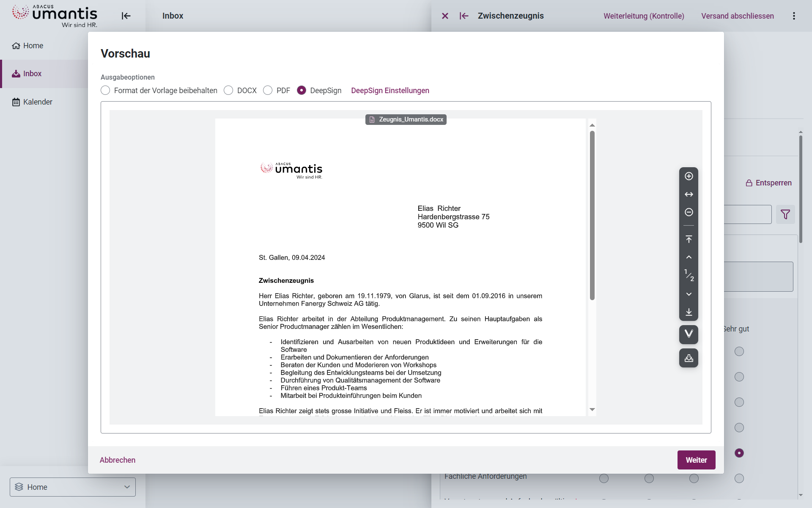The height and width of the screenshot is (508, 812).
Task: Open the three-dot more options menu
Action: click(x=794, y=16)
